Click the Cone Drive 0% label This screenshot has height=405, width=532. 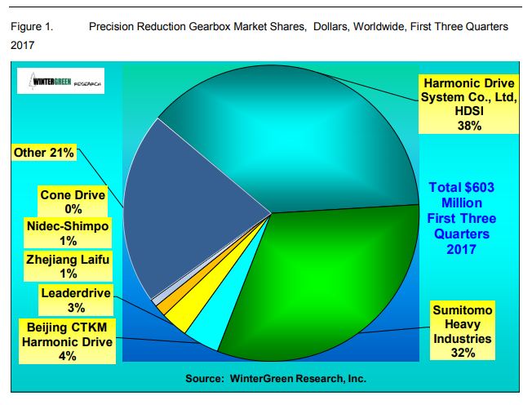click(x=73, y=202)
